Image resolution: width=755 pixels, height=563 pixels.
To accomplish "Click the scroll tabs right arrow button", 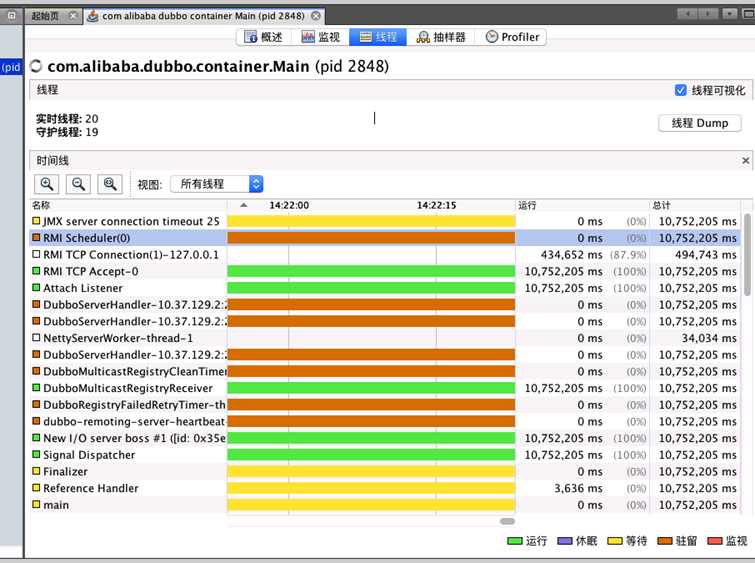I will click(x=708, y=13).
